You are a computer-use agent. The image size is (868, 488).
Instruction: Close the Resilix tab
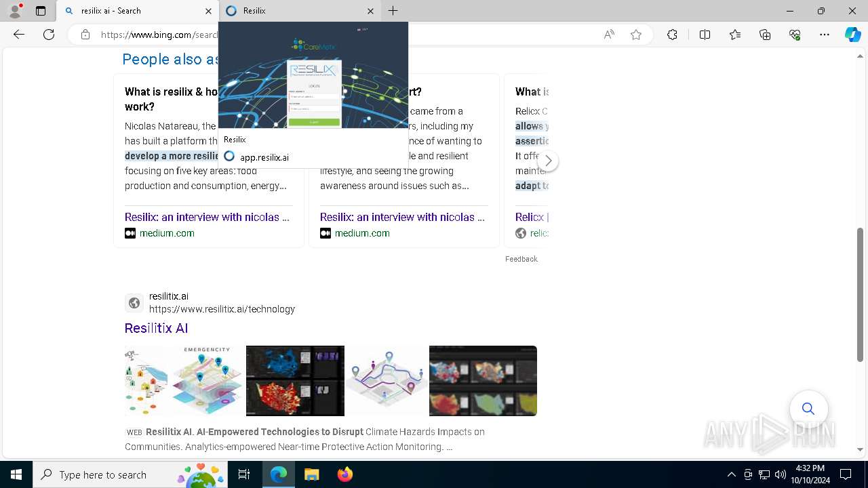[370, 11]
